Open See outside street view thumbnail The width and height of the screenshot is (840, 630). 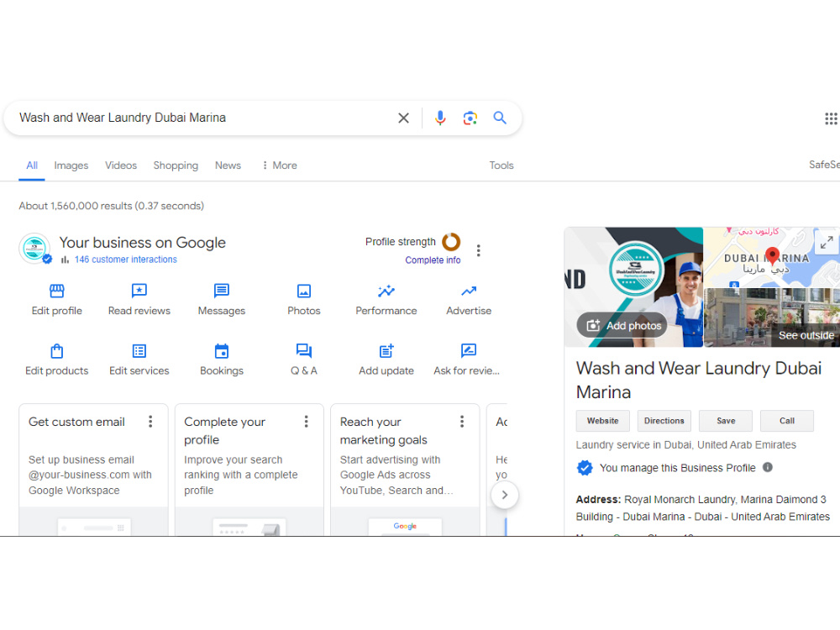[772, 318]
